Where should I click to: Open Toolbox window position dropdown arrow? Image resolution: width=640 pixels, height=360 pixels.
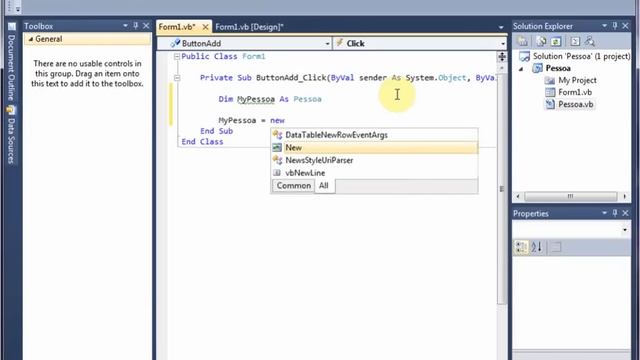(125, 26)
